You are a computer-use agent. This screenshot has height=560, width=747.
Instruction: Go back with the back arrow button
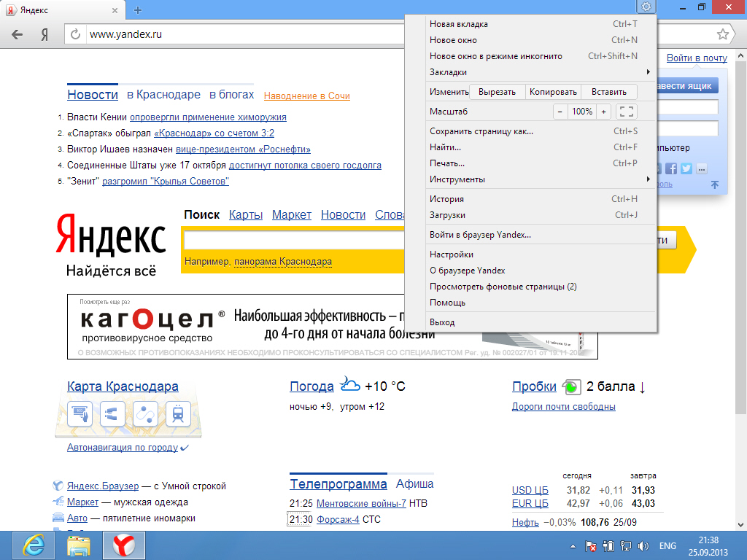click(x=18, y=34)
